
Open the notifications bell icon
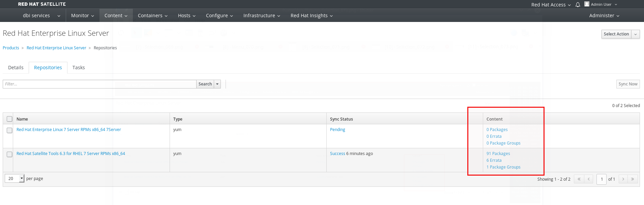coord(578,5)
